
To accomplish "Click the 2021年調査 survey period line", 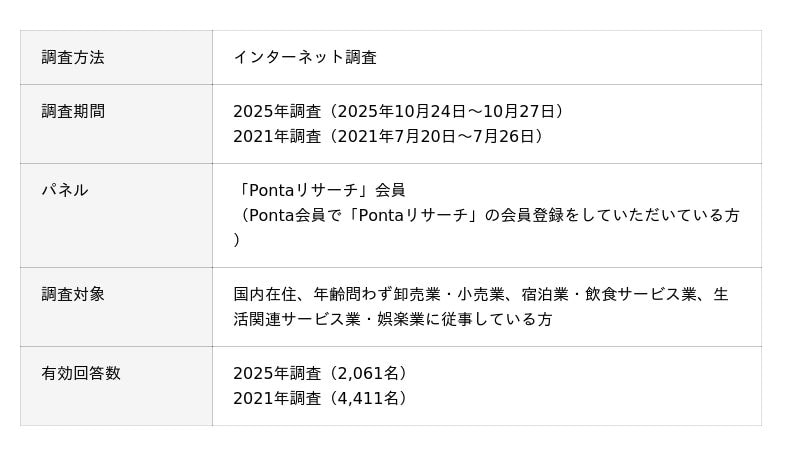I will [391, 137].
